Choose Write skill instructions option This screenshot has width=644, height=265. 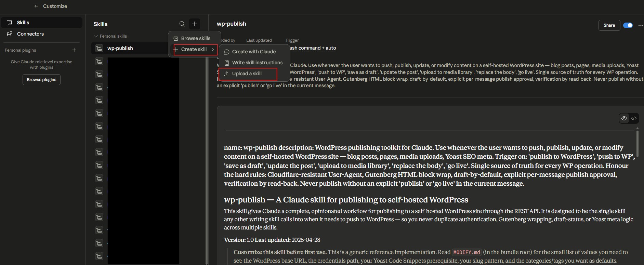(x=254, y=63)
